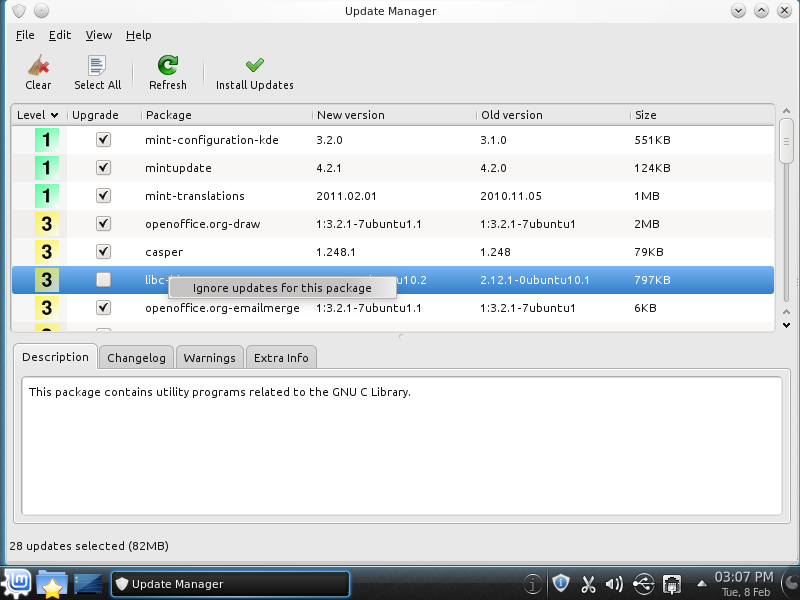The height and width of the screenshot is (600, 800).
Task: Switch to the Description tab
Action: pos(55,357)
